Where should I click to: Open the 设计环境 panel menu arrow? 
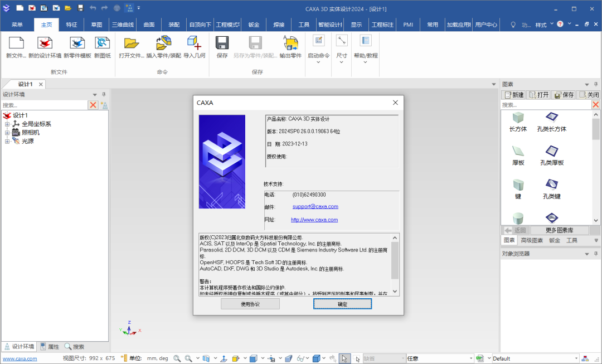click(x=95, y=94)
